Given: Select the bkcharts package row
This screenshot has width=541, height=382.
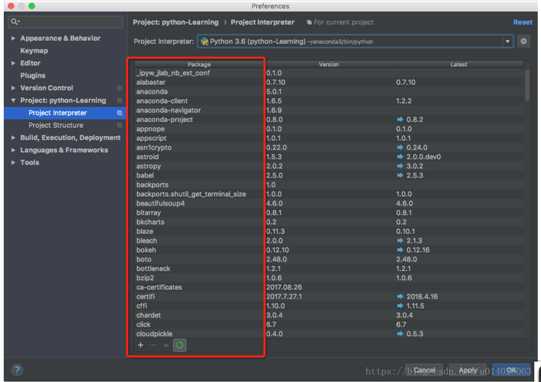Looking at the screenshot, I should tap(329, 222).
